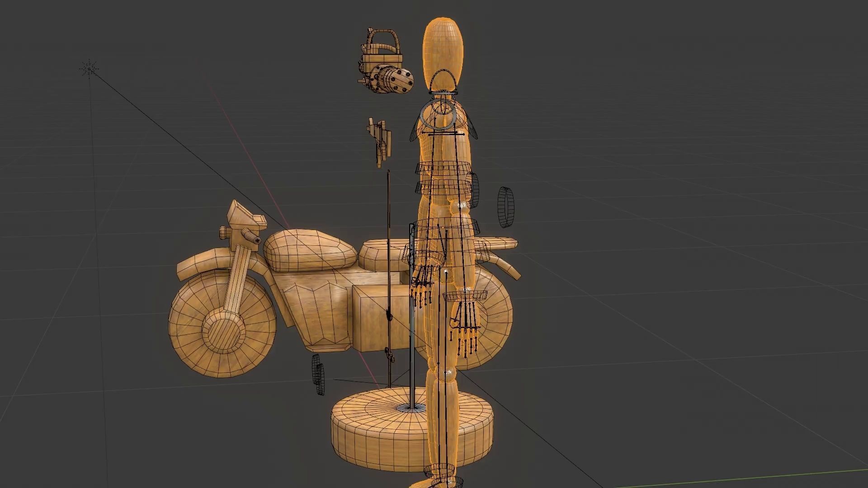Click the motorcycle's front seat cushion
868x488 pixels.
pyautogui.click(x=310, y=250)
